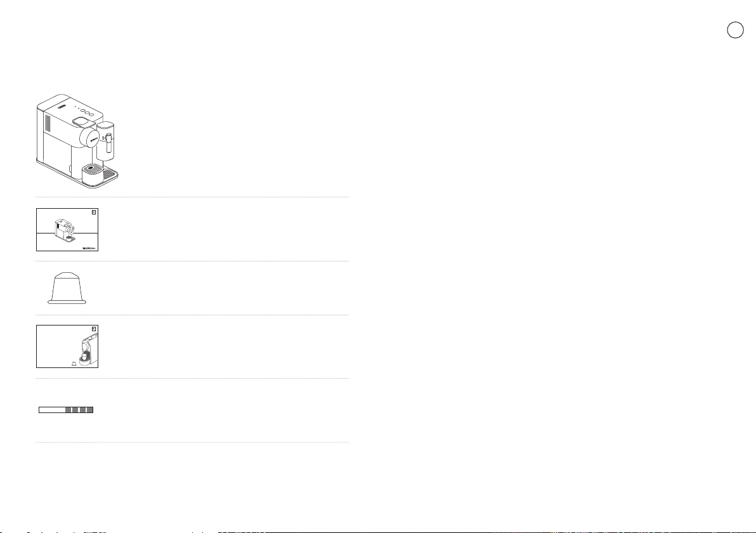Open the booklet thumbnail showing the whole machine
The height and width of the screenshot is (533, 756).
coord(67,230)
